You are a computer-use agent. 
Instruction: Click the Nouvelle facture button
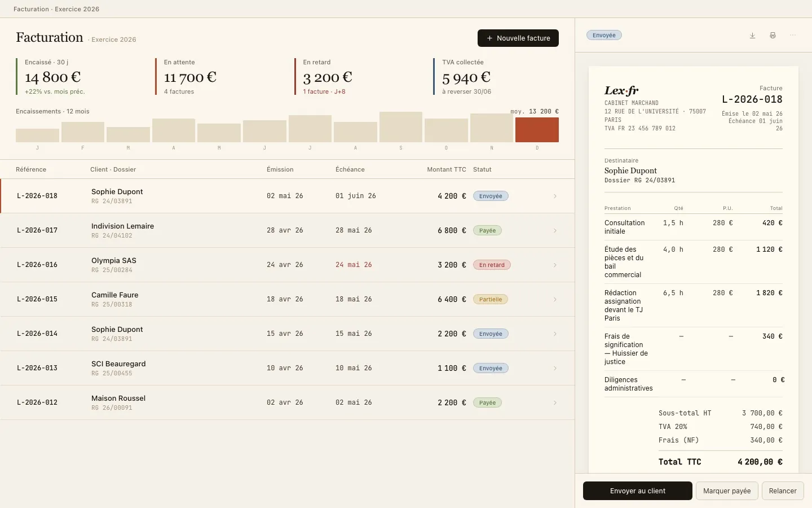[x=518, y=38]
